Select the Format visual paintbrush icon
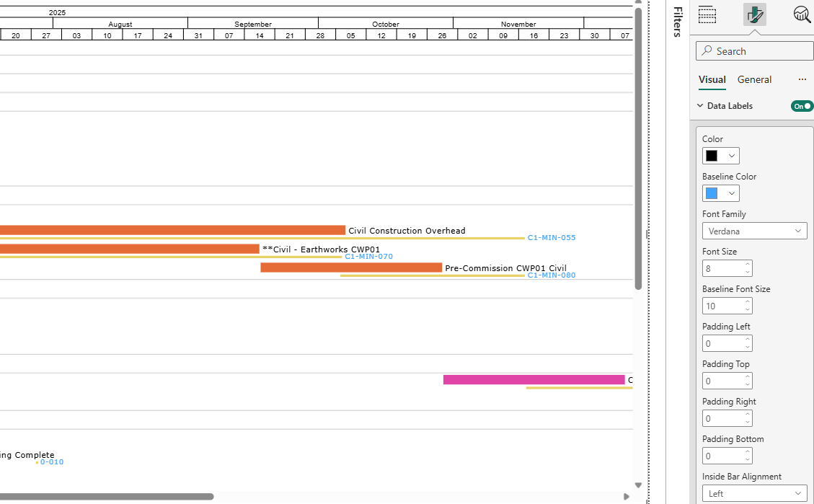The width and height of the screenshot is (814, 504). [x=754, y=14]
